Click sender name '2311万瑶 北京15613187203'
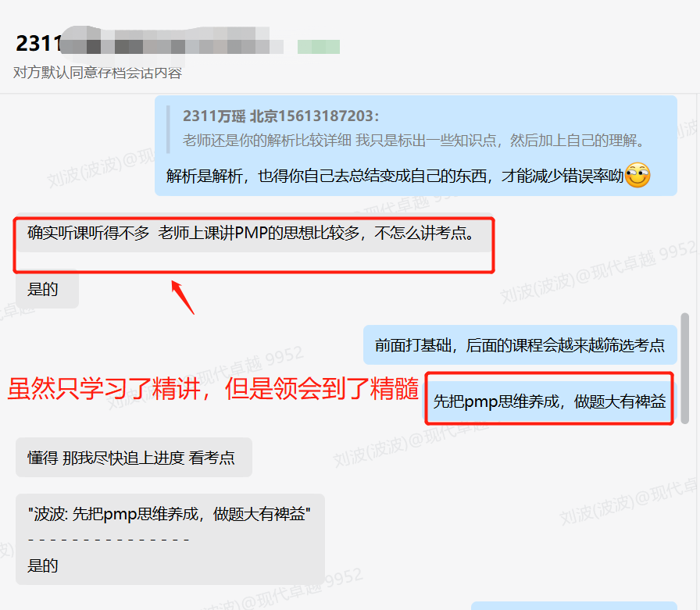This screenshot has height=610, width=700. pyautogui.click(x=280, y=116)
